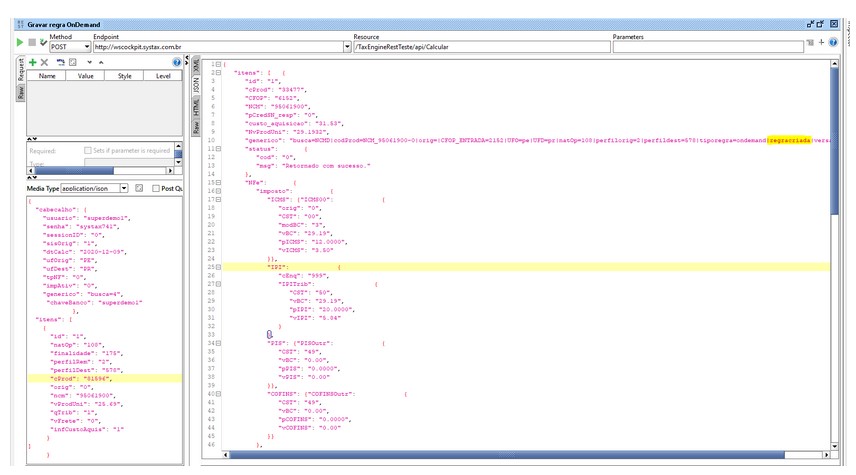Click response vertical scrollbar thumb
This screenshot has height=475, width=856.
click(834, 141)
